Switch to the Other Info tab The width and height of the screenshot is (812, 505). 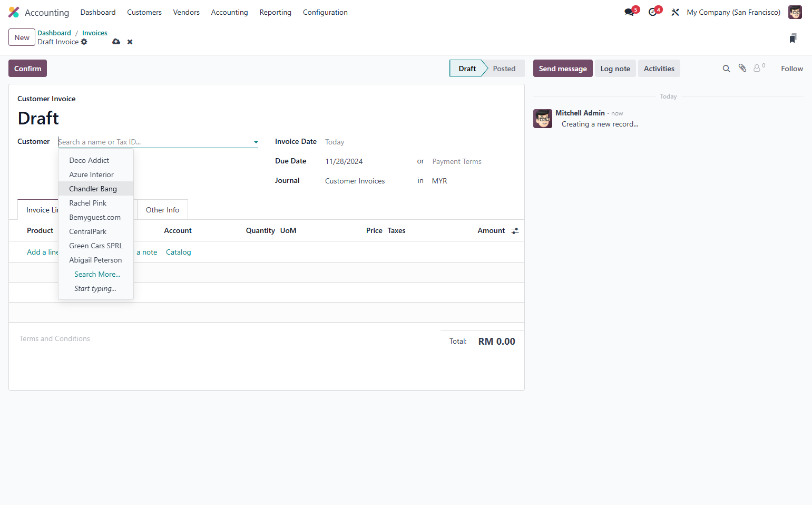(162, 210)
